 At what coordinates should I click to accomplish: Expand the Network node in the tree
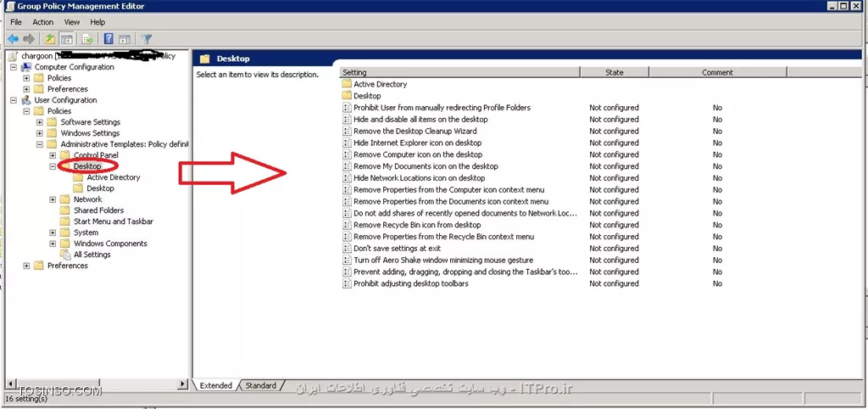(x=53, y=199)
